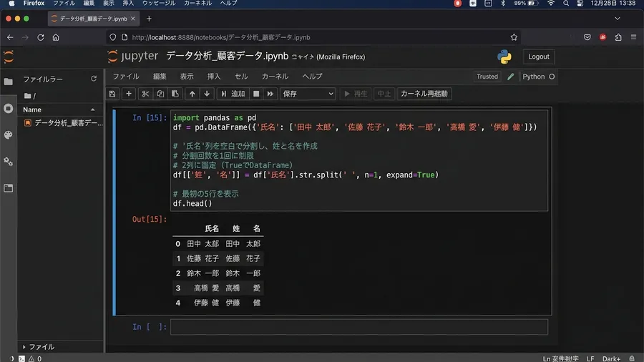644x362 pixels.
Task: List all tabs chevron in Firefox
Action: [618, 19]
